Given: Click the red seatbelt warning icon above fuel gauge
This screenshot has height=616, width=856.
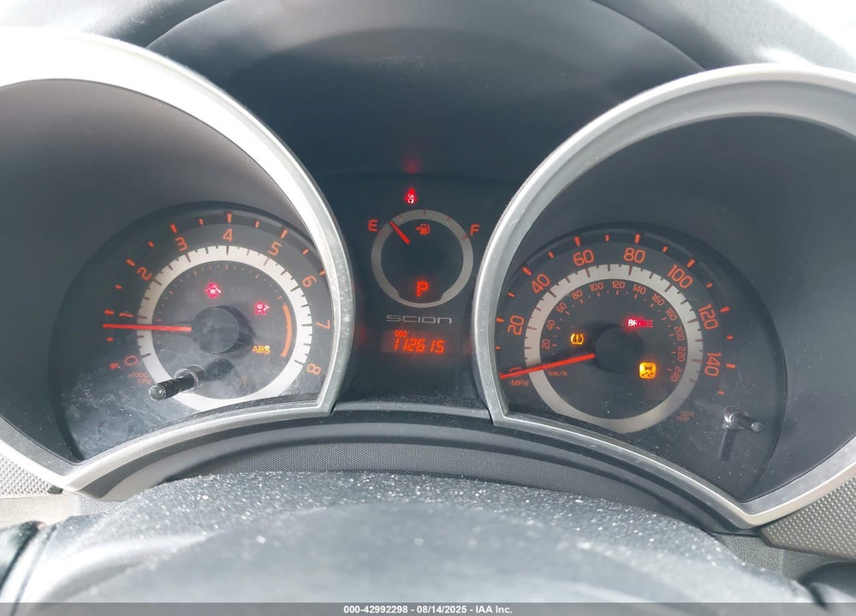Looking at the screenshot, I should (411, 195).
